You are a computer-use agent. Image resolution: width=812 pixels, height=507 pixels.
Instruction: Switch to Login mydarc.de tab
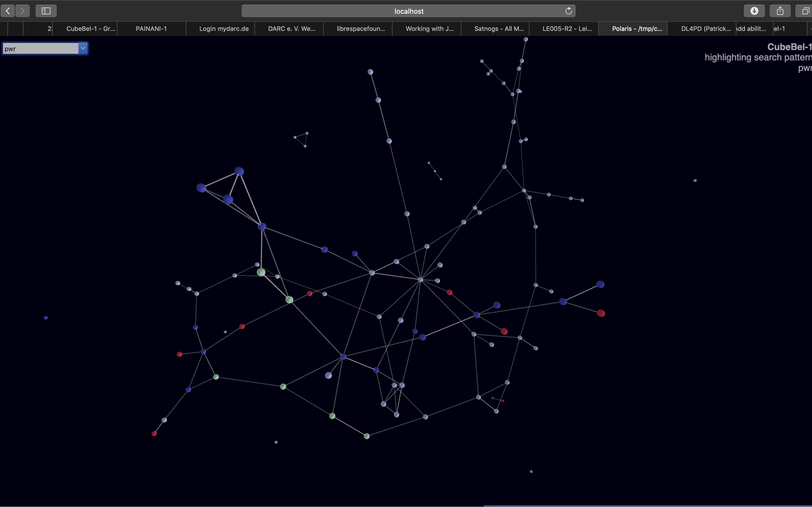point(224,29)
